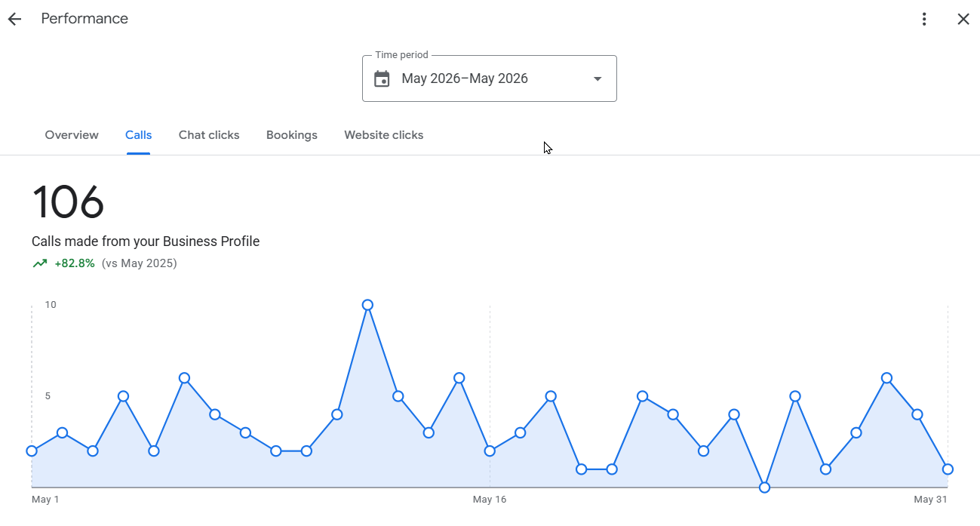The height and width of the screenshot is (526, 980).
Task: Click the 'May 16' axis label
Action: (x=490, y=500)
